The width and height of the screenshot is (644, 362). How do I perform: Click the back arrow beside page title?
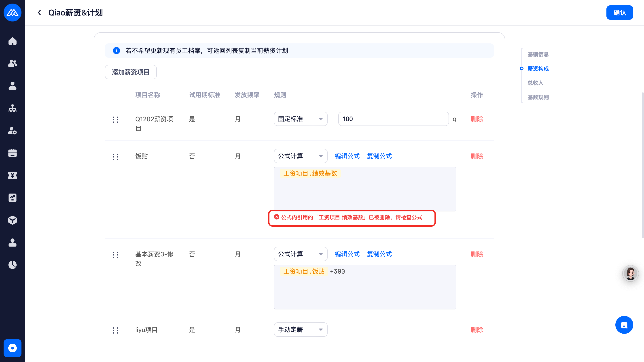[x=40, y=13]
